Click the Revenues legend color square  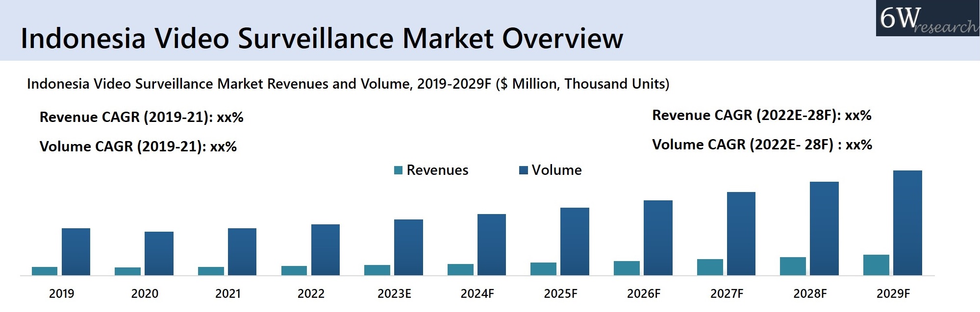tap(398, 170)
